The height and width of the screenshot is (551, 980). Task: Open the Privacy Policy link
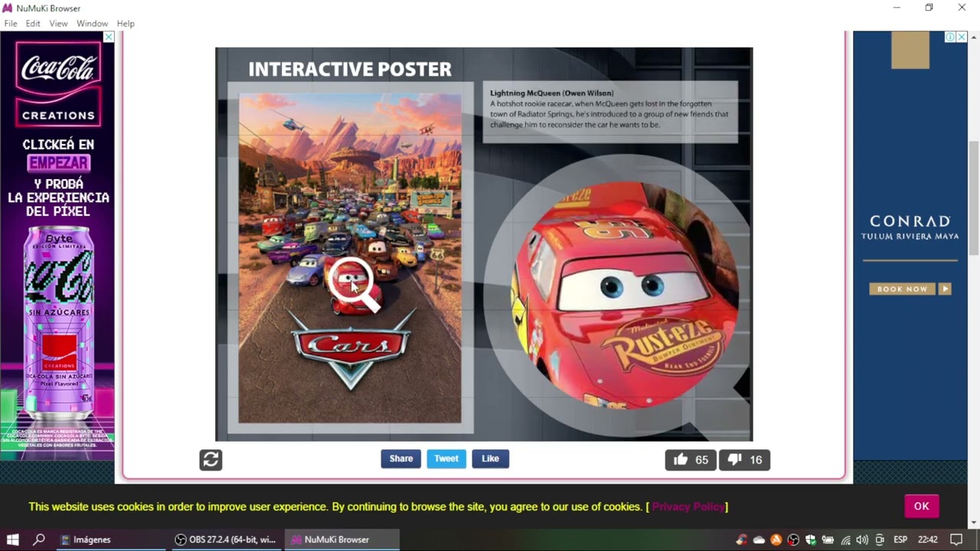[x=688, y=507]
